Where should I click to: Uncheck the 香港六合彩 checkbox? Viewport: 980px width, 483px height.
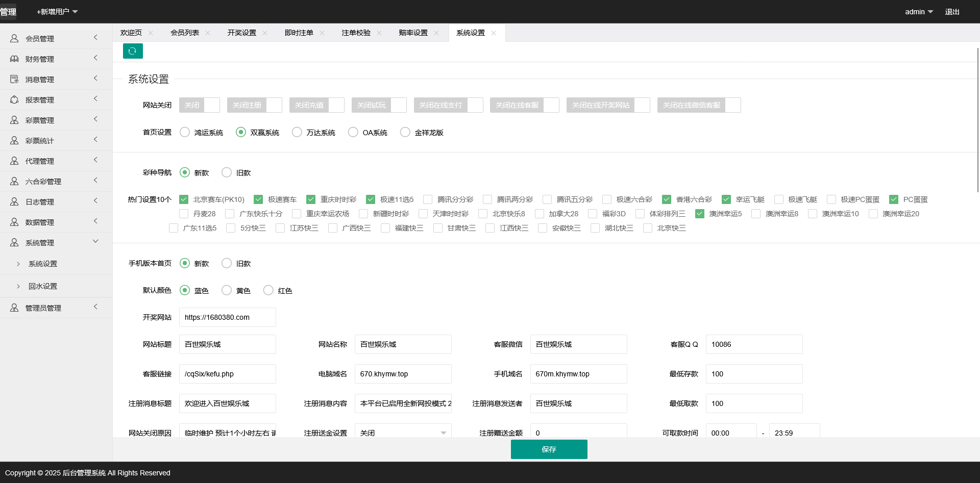pos(666,199)
